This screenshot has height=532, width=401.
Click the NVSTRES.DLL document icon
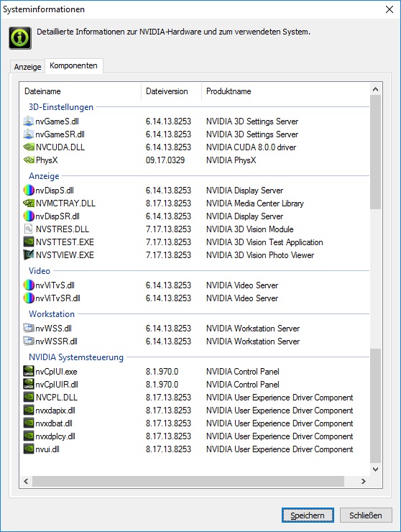[29, 229]
